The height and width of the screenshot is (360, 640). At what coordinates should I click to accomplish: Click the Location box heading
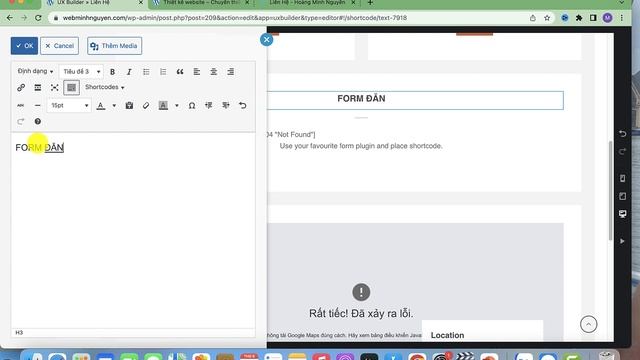click(x=447, y=335)
